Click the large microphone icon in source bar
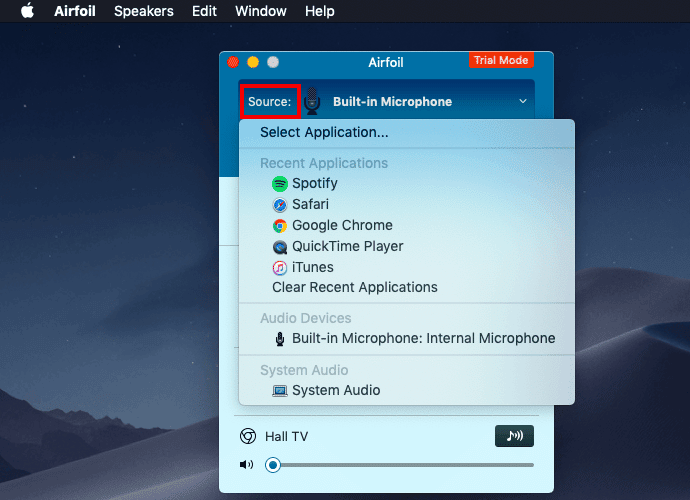This screenshot has height=500, width=690. click(x=312, y=101)
